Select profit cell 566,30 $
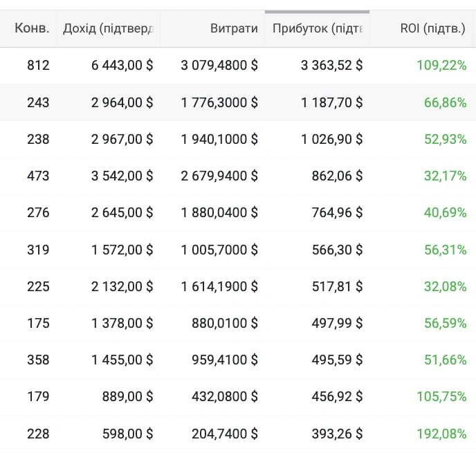476x453 pixels. pos(337,250)
